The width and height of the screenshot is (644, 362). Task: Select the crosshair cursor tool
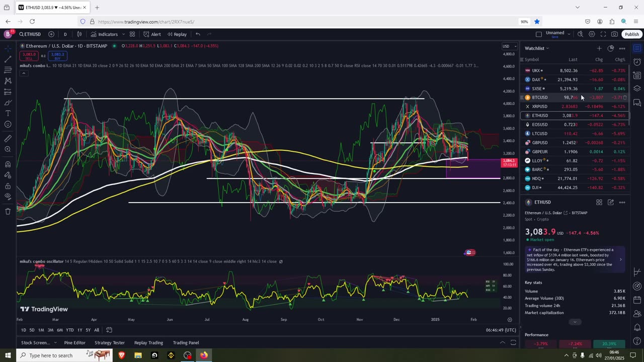coord(8,48)
